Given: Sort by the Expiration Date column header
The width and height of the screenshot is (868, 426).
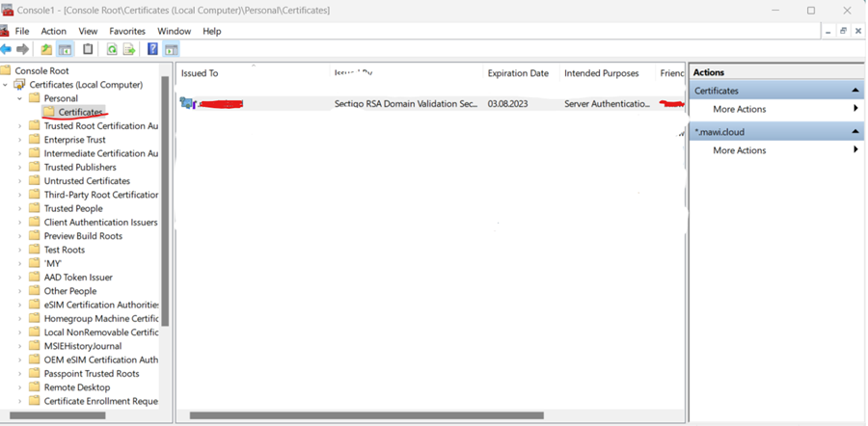Looking at the screenshot, I should tap(518, 73).
